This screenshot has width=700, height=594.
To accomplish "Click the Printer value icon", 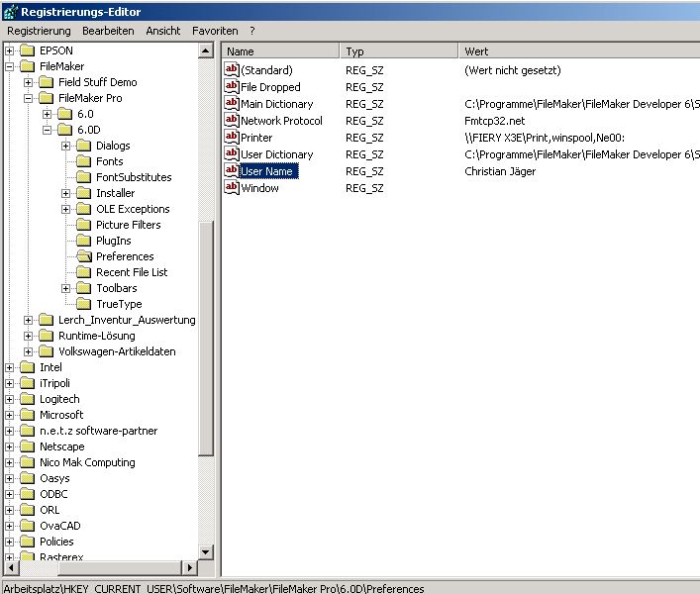I will [x=232, y=137].
